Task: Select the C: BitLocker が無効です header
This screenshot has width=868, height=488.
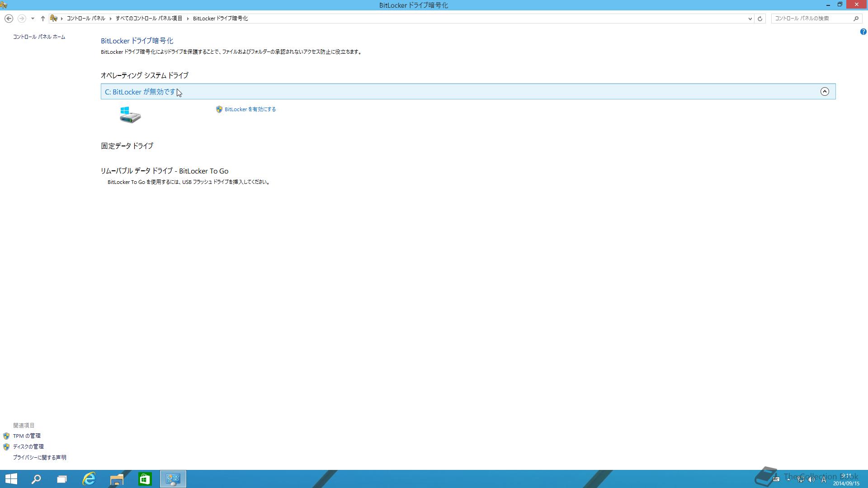Action: 468,92
